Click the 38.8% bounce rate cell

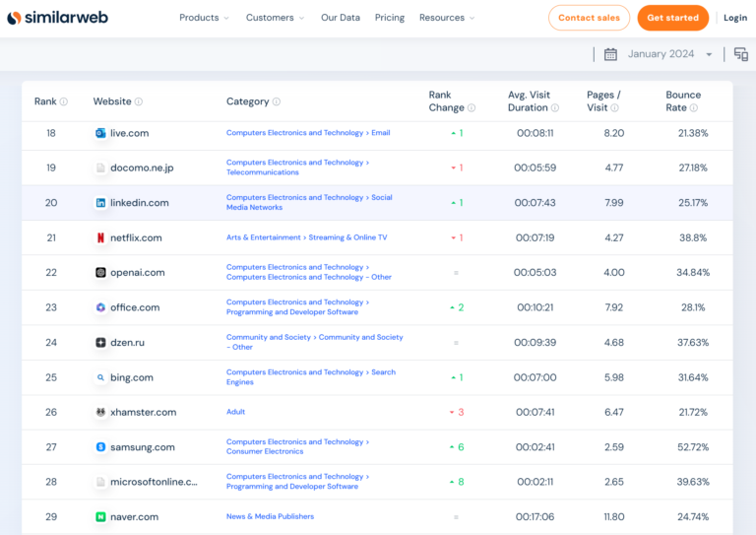click(693, 237)
